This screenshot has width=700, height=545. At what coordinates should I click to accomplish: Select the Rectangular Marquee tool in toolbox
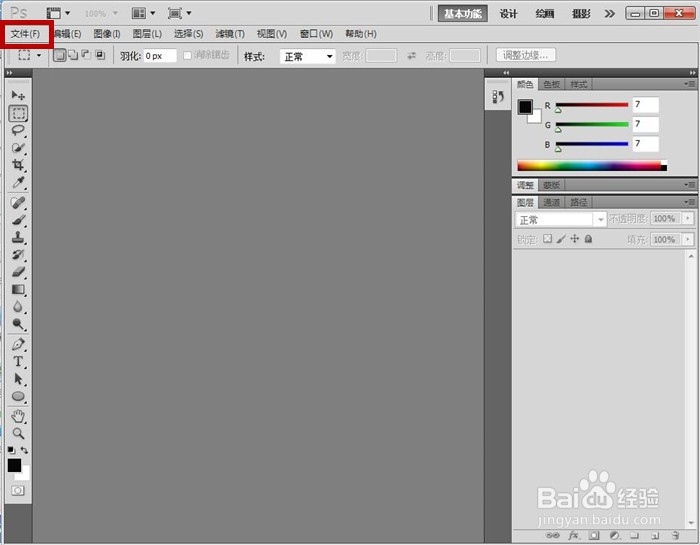point(18,113)
